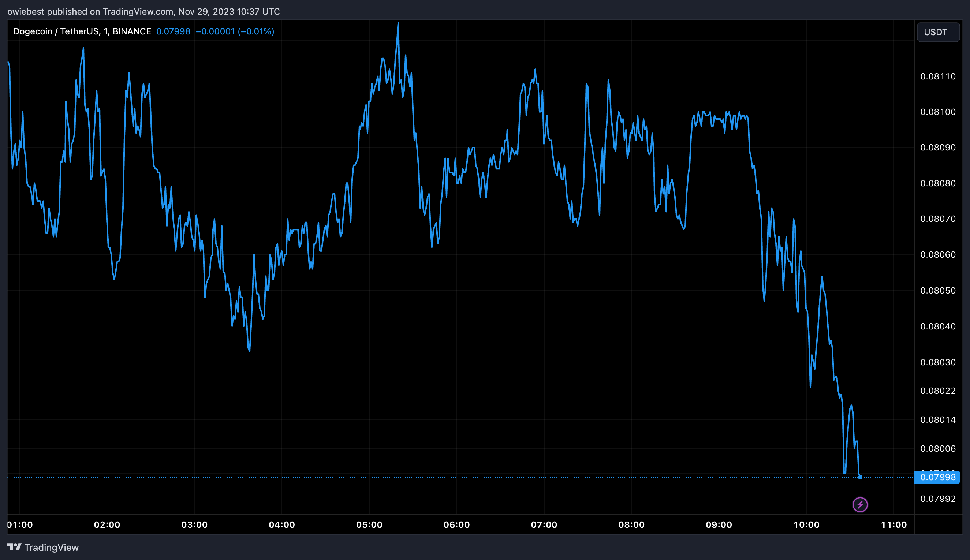970x560 pixels.
Task: Click the 0.07998 value in the chart header
Action: [x=173, y=31]
